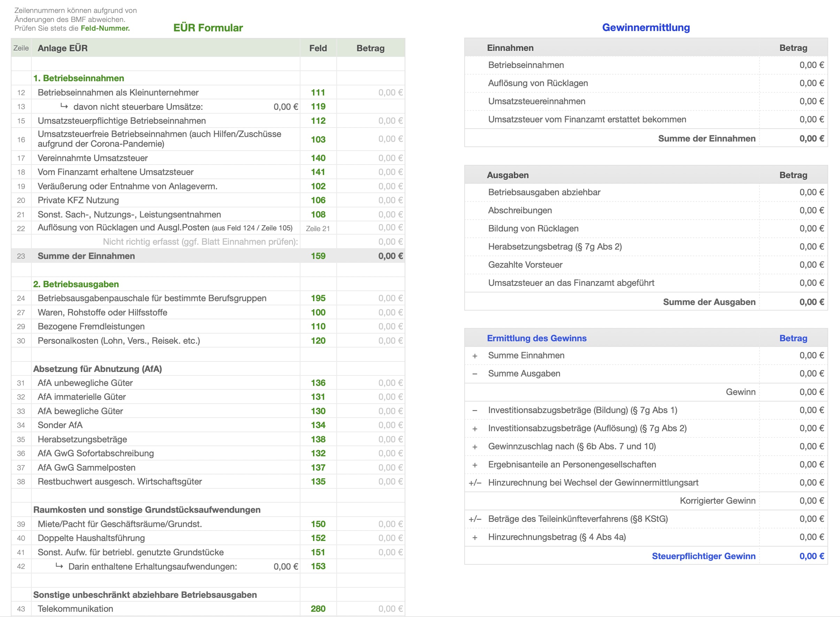Click the arrow icon before 'davon nicht steuerbare Umsätze'
Image resolution: width=840 pixels, height=617 pixels.
pos(64,106)
